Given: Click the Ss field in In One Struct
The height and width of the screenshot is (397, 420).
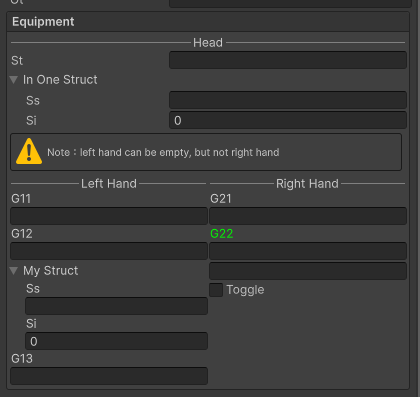Looking at the screenshot, I should (288, 100).
